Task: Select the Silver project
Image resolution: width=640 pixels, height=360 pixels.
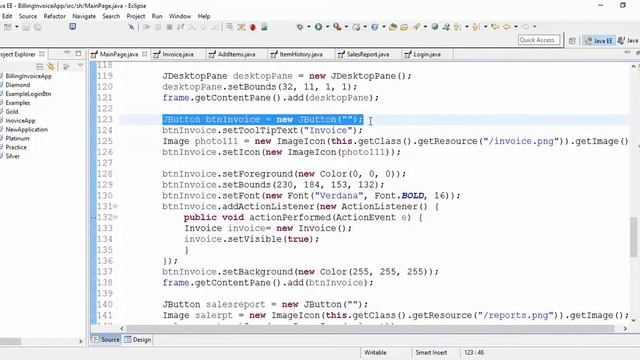Action: pyautogui.click(x=13, y=156)
